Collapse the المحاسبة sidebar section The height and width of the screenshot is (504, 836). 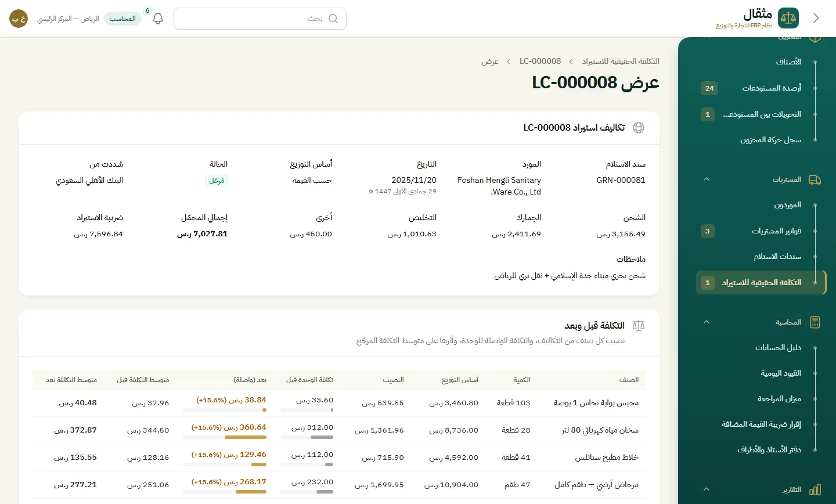[x=707, y=322]
